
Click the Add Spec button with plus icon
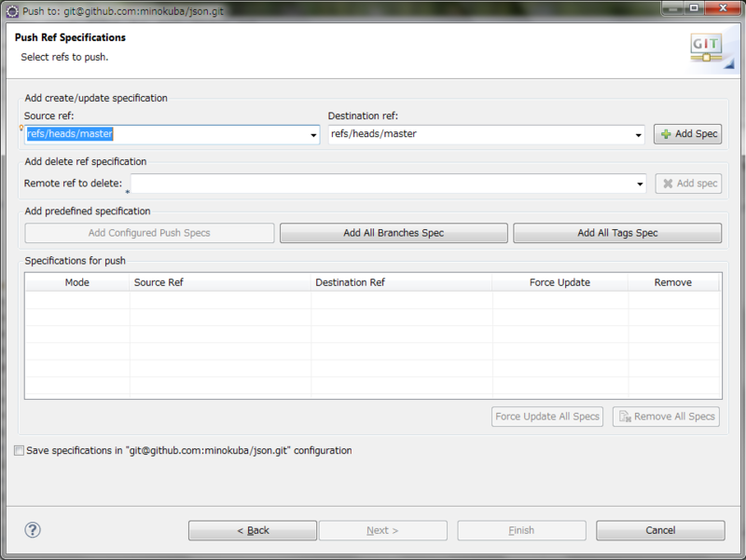click(x=687, y=134)
